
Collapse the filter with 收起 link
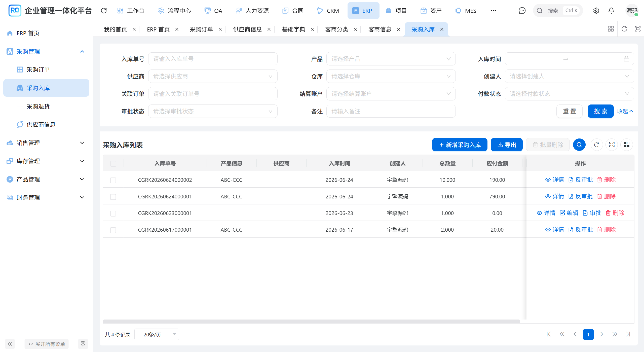point(625,111)
